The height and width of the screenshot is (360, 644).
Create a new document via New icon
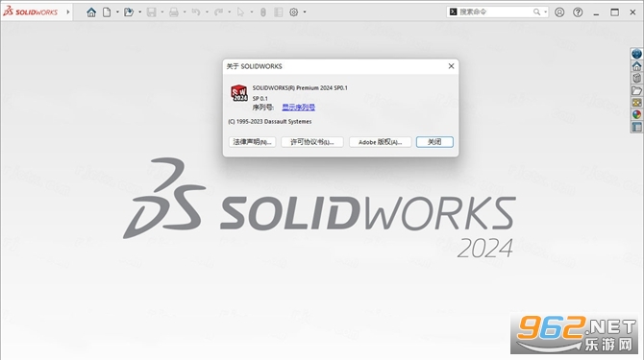coord(107,12)
